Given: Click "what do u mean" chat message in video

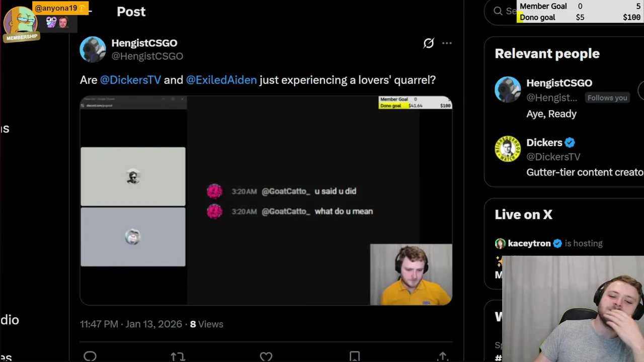Looking at the screenshot, I should [344, 212].
